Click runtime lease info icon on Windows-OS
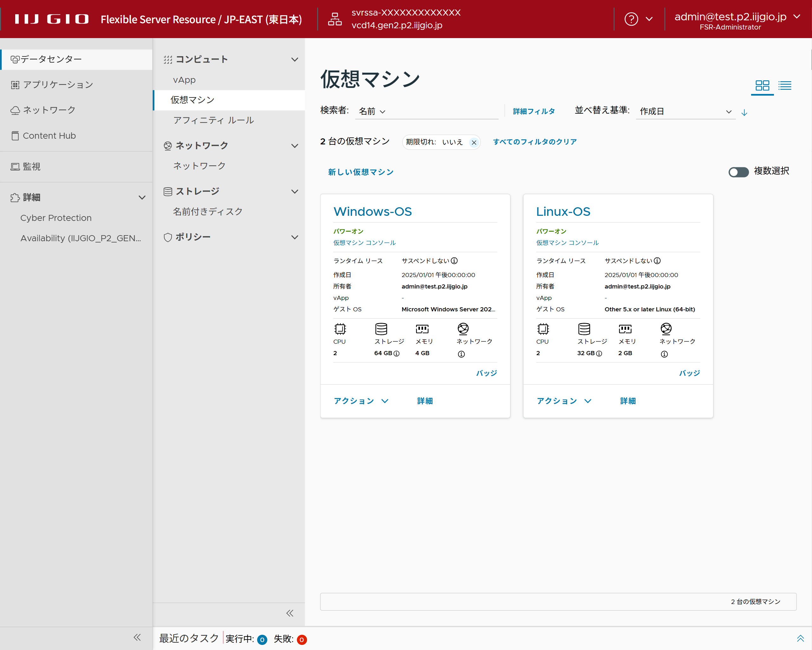Viewport: 812px width, 650px height. (454, 261)
